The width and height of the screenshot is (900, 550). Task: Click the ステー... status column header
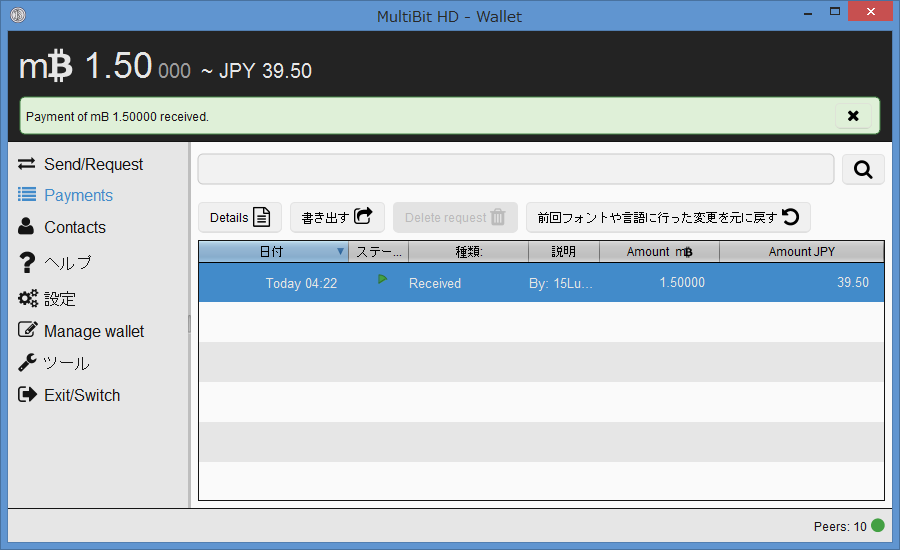click(379, 251)
